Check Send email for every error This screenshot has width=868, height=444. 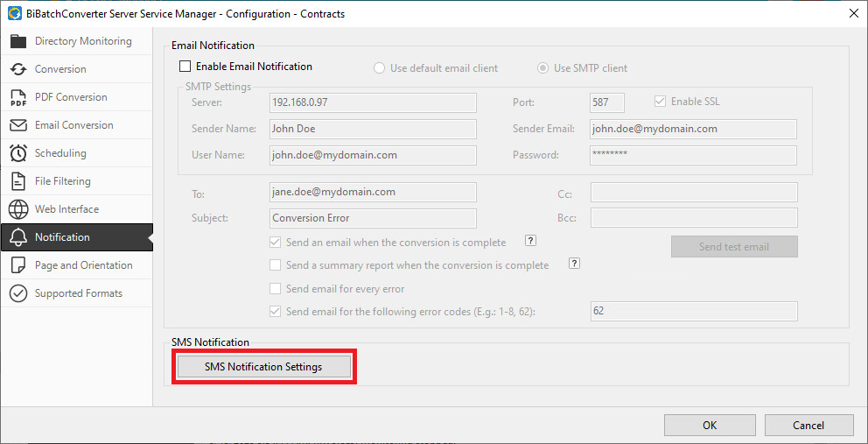(x=276, y=288)
